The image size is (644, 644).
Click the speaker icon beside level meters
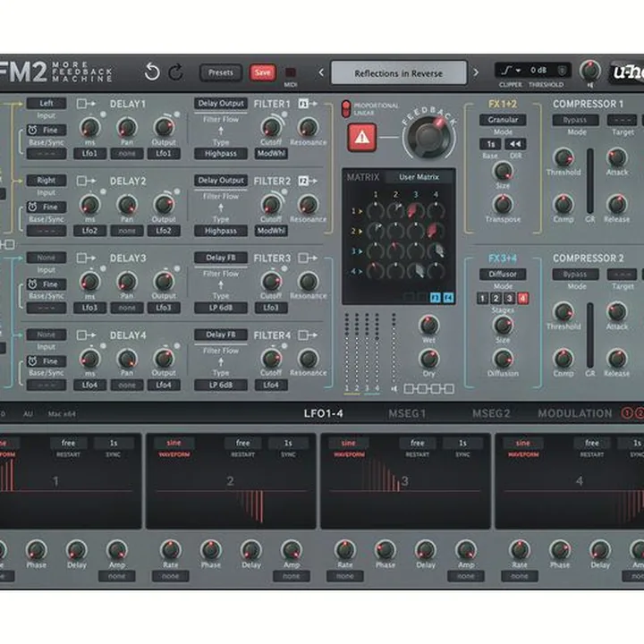394,388
